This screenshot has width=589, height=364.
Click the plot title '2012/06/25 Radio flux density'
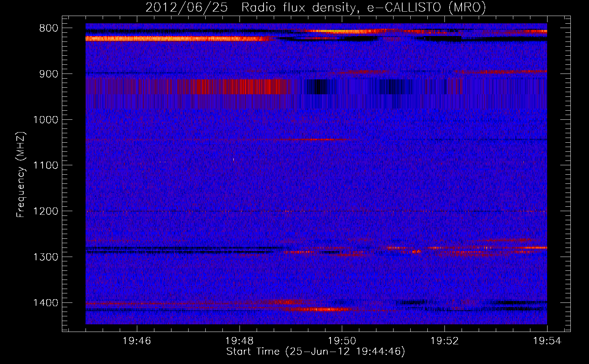click(x=316, y=7)
